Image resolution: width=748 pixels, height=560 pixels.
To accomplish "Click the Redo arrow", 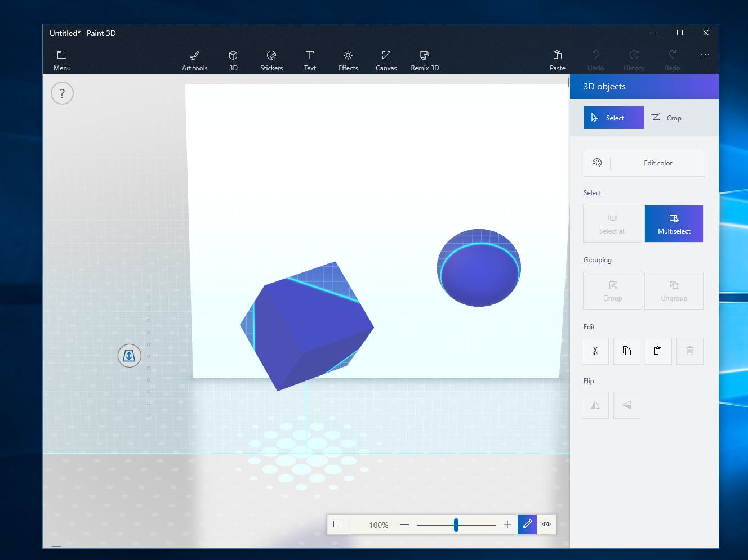I will point(673,60).
